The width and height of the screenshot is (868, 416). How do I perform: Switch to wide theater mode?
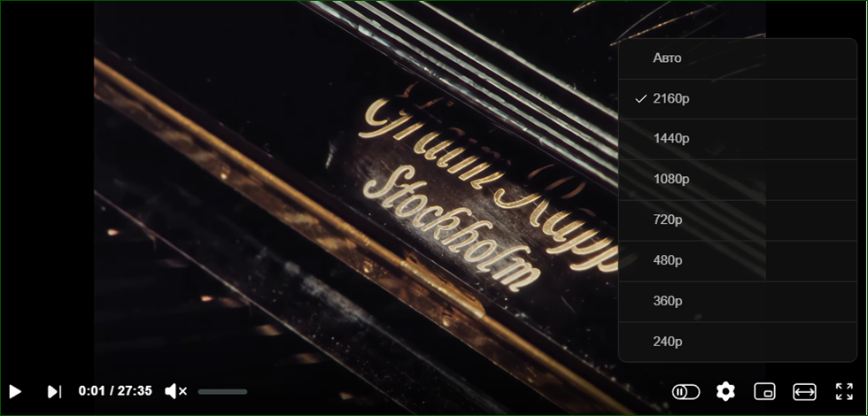click(804, 391)
